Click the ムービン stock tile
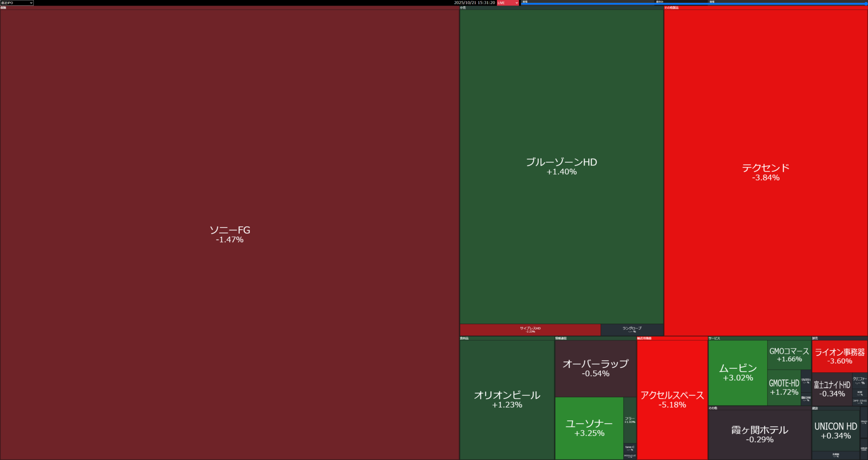Screen dimensions: 868x460 (x=738, y=373)
